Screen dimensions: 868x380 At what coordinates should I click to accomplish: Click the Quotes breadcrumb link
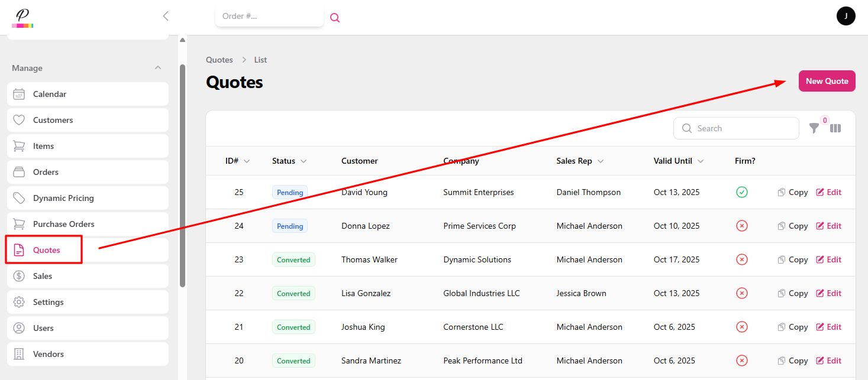point(220,60)
